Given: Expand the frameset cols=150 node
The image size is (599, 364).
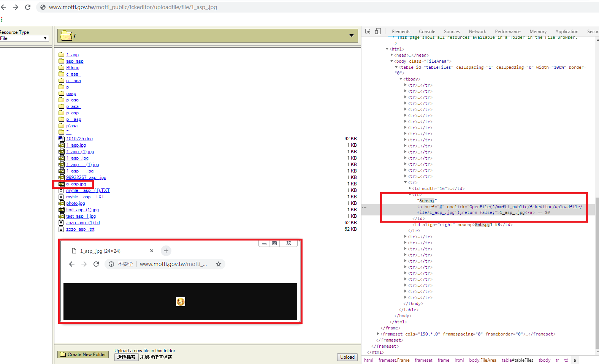Looking at the screenshot, I should click(x=378, y=334).
